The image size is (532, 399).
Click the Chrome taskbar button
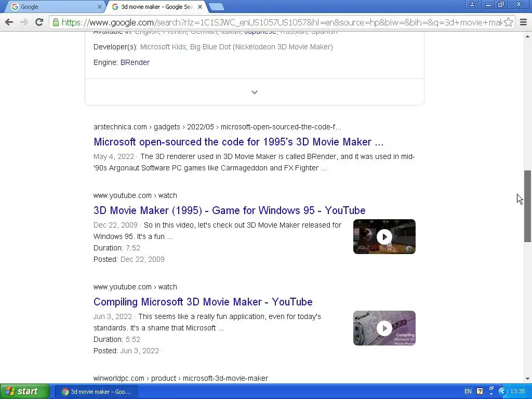pos(97,392)
